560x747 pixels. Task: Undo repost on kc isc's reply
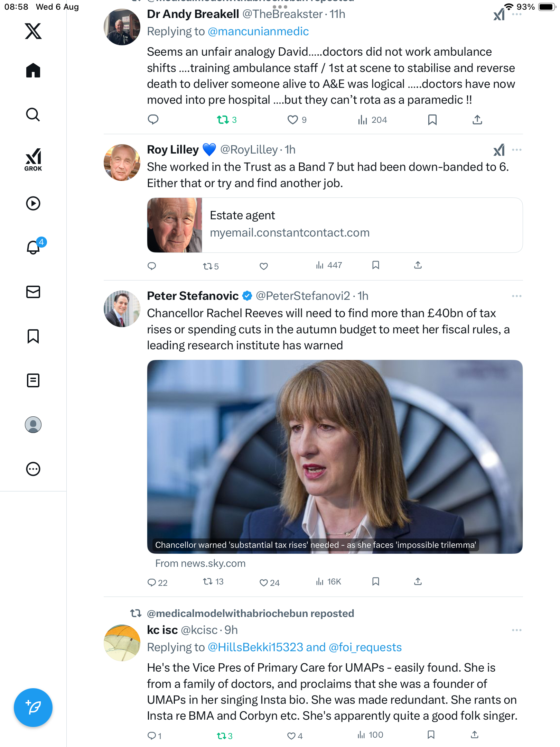coord(221,736)
